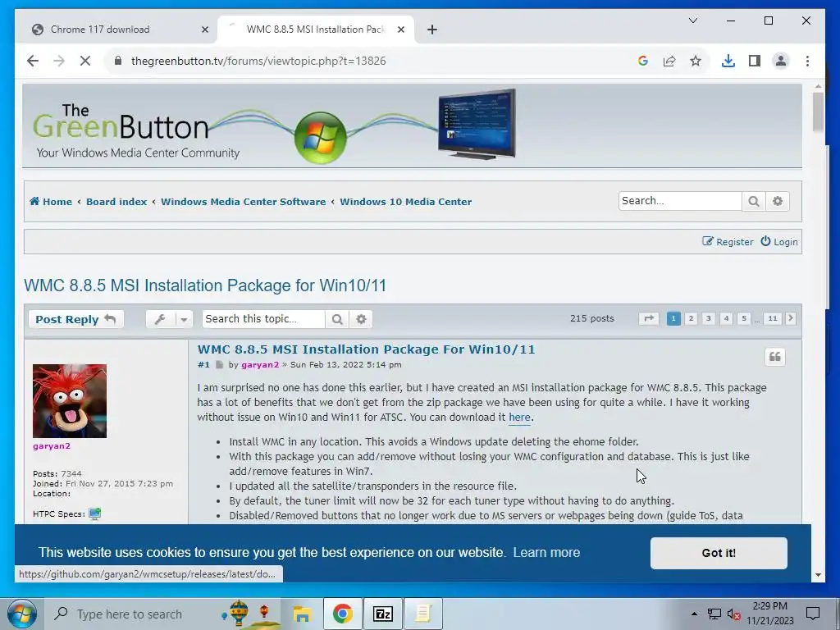
Task: Open Windows Media Center Software breadcrumb
Action: pyautogui.click(x=243, y=202)
